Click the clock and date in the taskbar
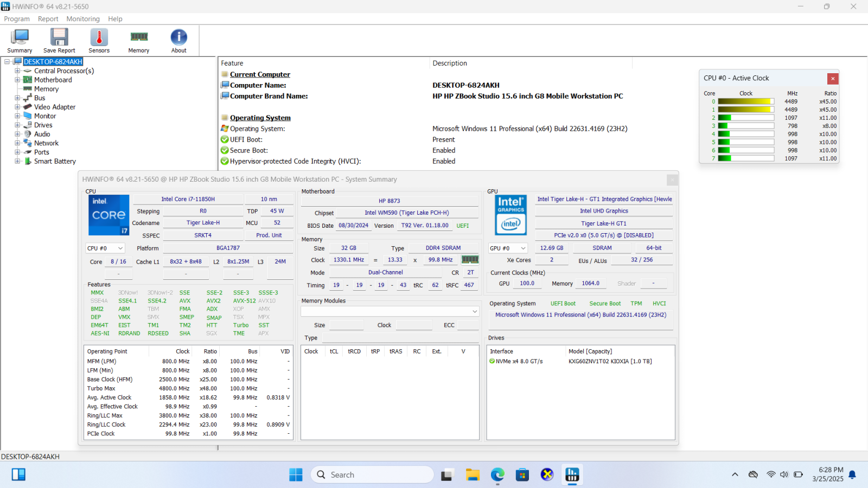The width and height of the screenshot is (868, 488). click(828, 474)
